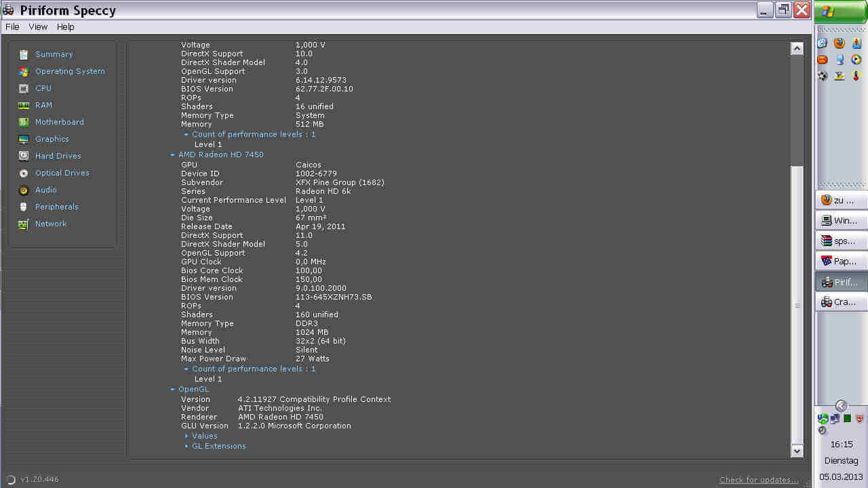Click the Shaders value '160 unified'
This screenshot has width=868, height=488.
[x=317, y=314]
